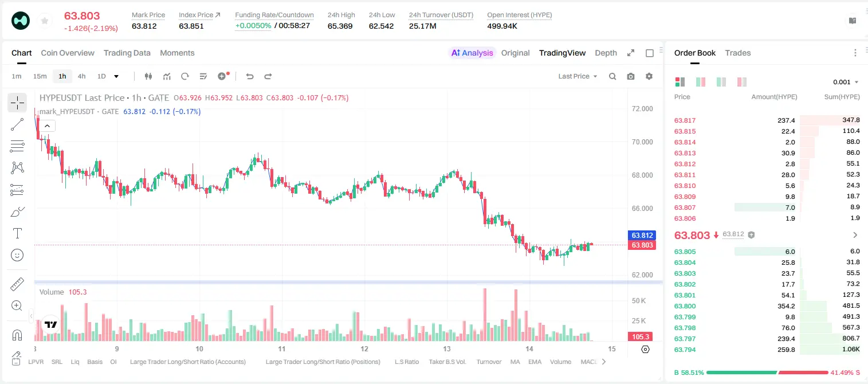Undo the last chart action
This screenshot has height=384, width=868.
click(x=249, y=76)
